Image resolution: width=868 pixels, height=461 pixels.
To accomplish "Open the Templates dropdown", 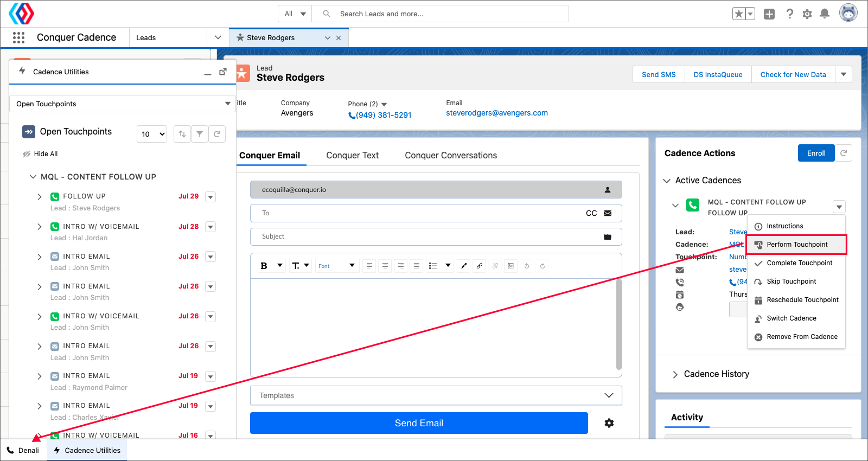I will 436,395.
